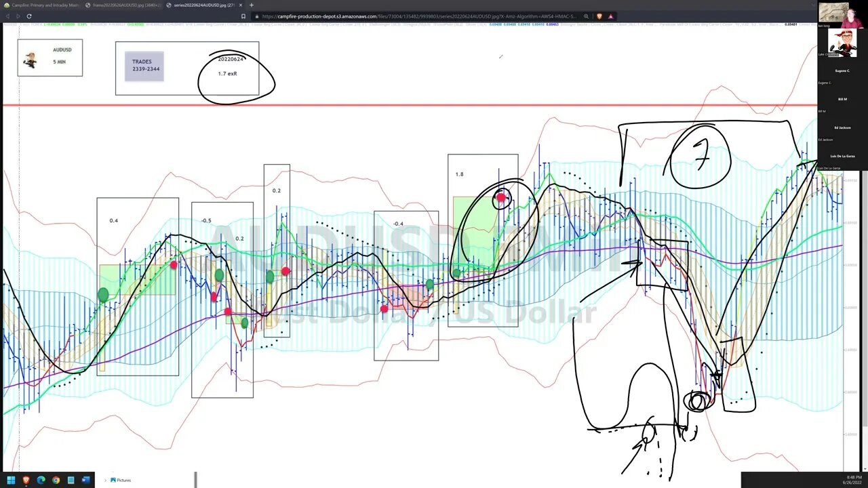Select participant tile Eugene C.
The height and width of the screenshot is (488, 868).
(x=842, y=71)
